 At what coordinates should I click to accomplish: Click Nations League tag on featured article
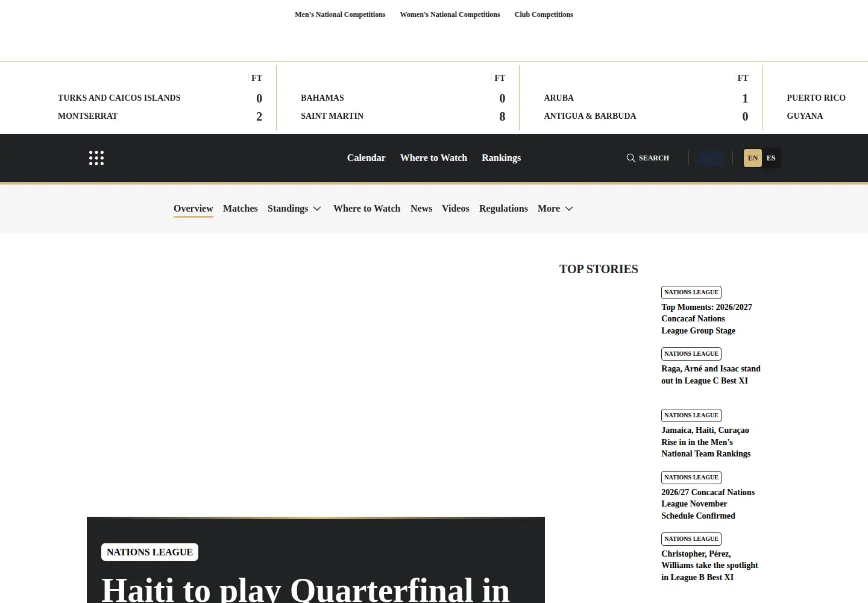tap(149, 552)
